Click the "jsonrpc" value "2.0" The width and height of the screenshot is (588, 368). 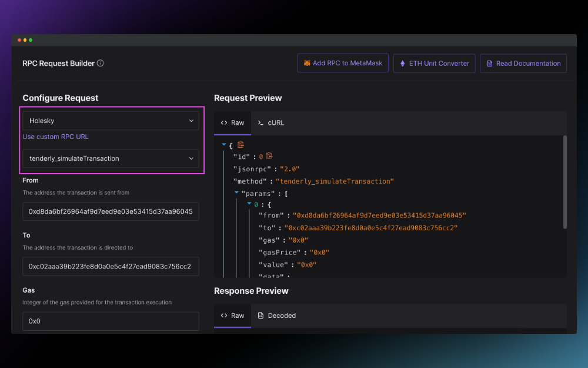point(289,169)
